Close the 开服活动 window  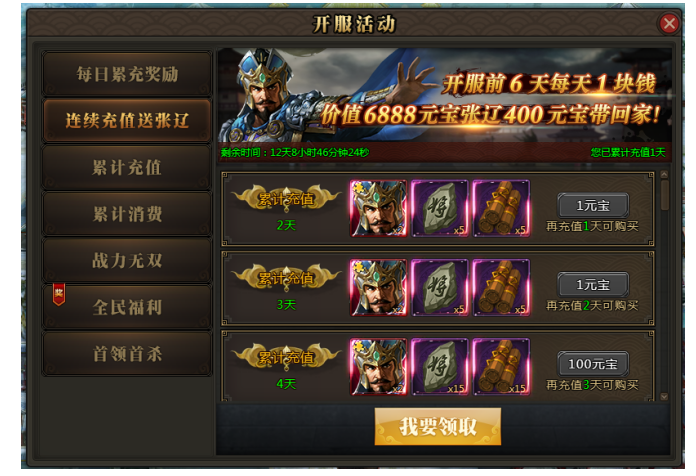[x=669, y=24]
